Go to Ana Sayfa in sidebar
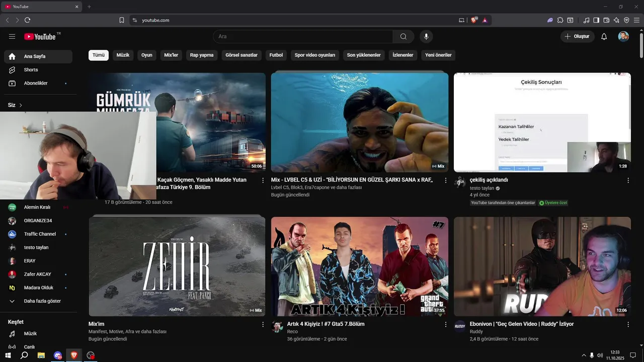Viewport: 644px width, 362px height. click(38, 56)
